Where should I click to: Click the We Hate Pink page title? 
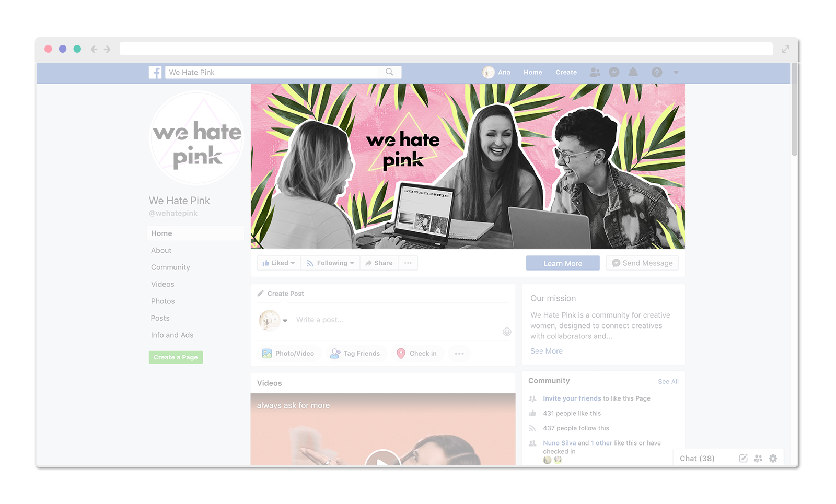(x=179, y=201)
